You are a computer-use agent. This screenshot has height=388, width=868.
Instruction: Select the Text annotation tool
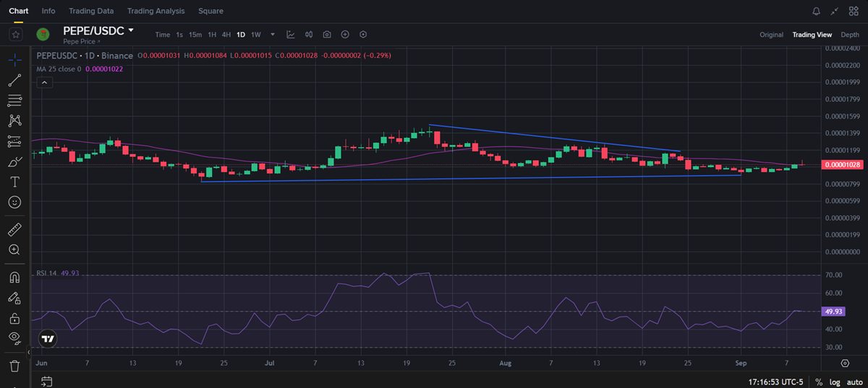(14, 182)
